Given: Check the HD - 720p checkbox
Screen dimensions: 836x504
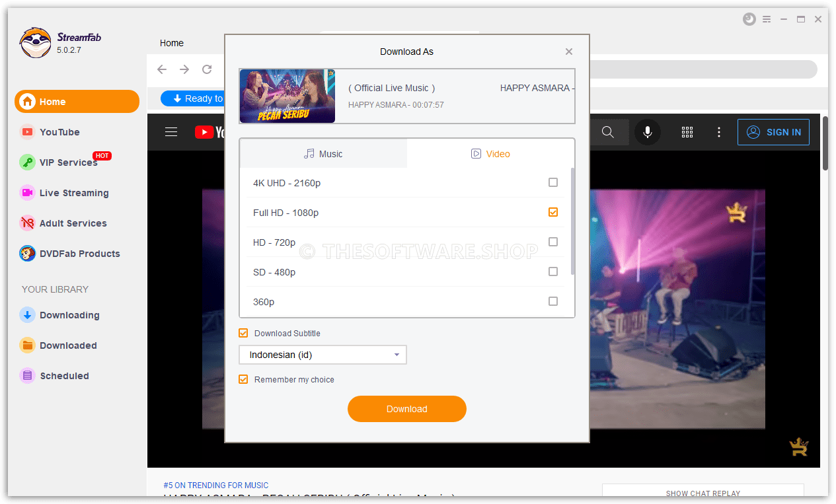Looking at the screenshot, I should tap(553, 242).
